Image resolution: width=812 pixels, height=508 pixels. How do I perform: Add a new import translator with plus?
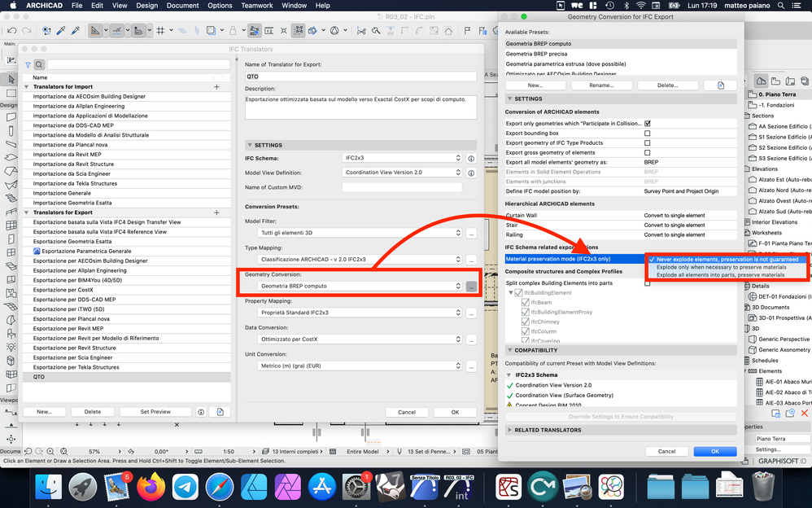(x=217, y=86)
